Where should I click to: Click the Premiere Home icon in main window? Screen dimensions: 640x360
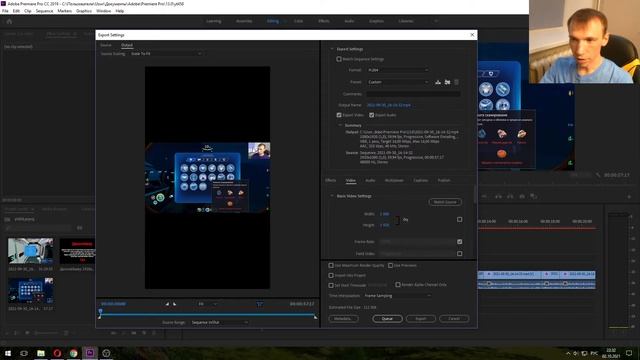click(9, 21)
